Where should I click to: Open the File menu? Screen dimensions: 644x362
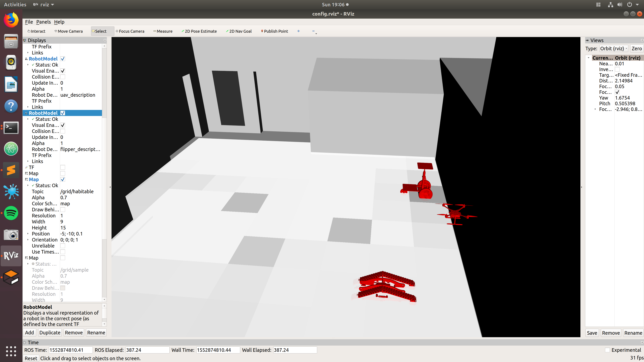pos(29,22)
